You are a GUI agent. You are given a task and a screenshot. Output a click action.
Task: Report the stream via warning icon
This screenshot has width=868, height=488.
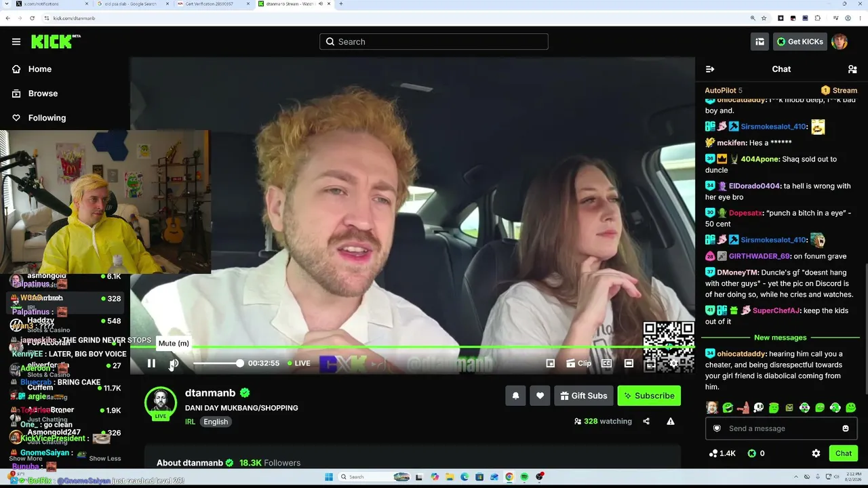[671, 422]
